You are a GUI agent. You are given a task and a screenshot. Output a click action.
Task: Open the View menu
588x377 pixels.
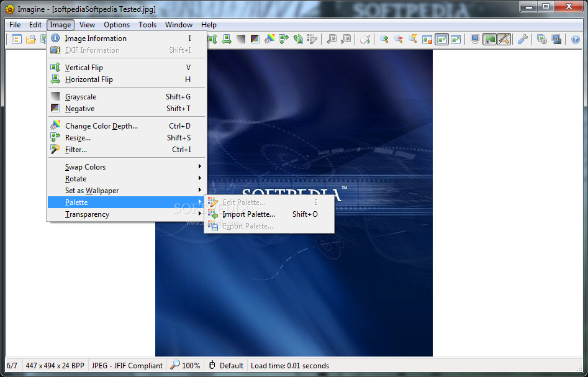87,25
